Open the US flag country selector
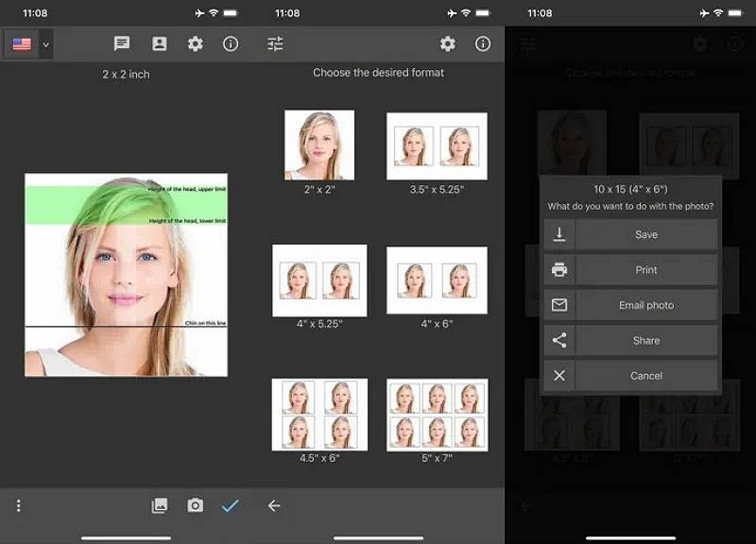756x544 pixels. click(x=22, y=44)
